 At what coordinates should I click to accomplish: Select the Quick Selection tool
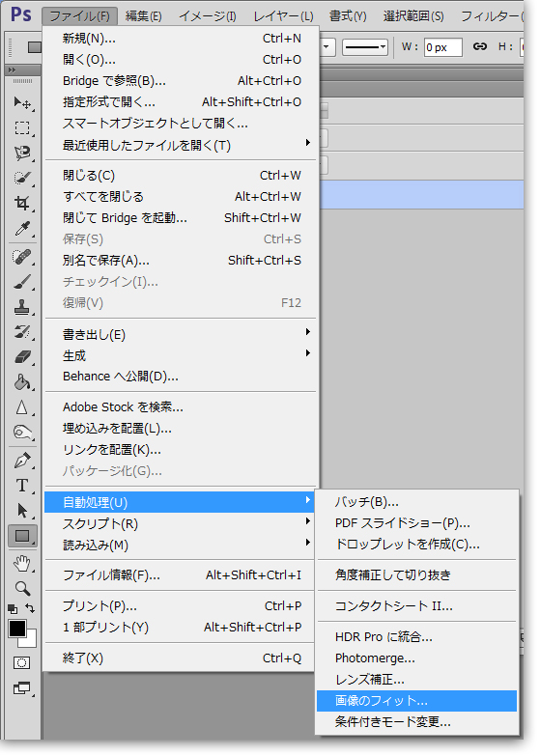[22, 178]
